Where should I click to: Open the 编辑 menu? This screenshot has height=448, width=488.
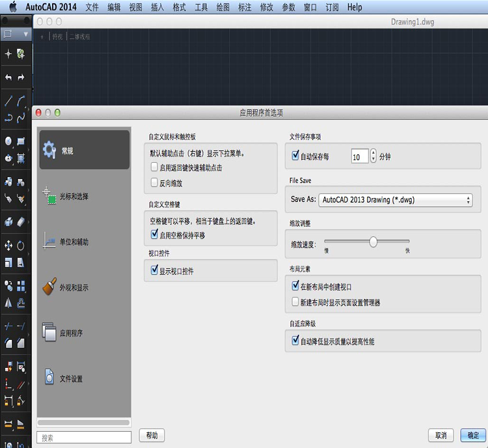[114, 7]
